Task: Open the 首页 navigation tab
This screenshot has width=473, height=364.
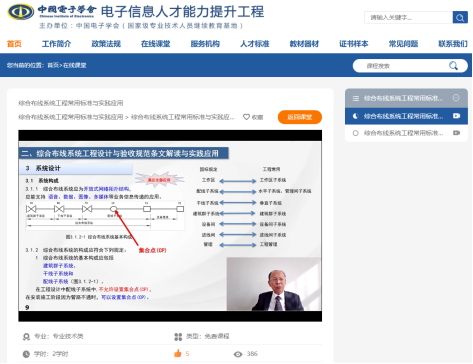Action: click(14, 44)
